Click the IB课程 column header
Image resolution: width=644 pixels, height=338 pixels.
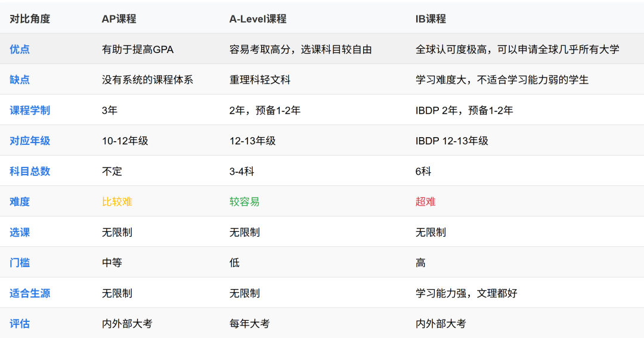coord(431,19)
